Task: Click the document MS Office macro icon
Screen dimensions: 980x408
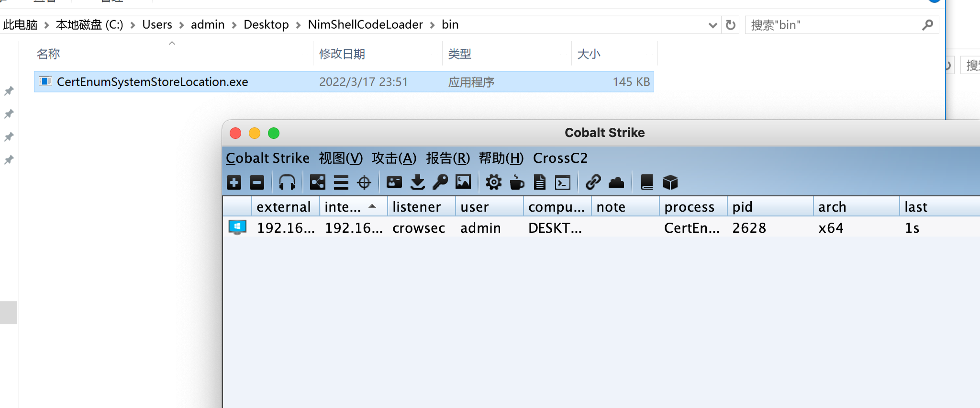Action: pyautogui.click(x=540, y=182)
